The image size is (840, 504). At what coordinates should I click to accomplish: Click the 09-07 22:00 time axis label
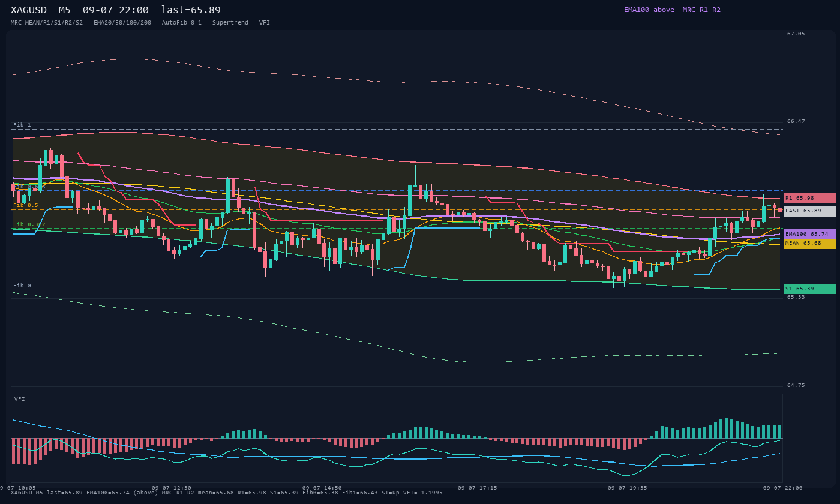pos(782,488)
